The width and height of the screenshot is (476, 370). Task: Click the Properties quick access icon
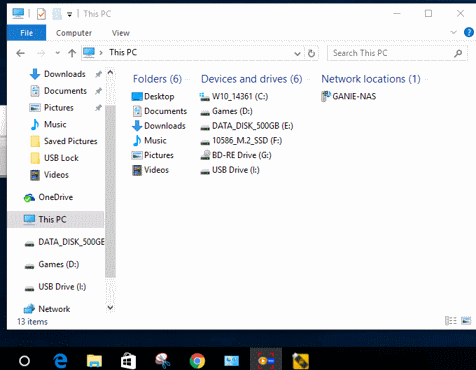pyautogui.click(x=41, y=14)
